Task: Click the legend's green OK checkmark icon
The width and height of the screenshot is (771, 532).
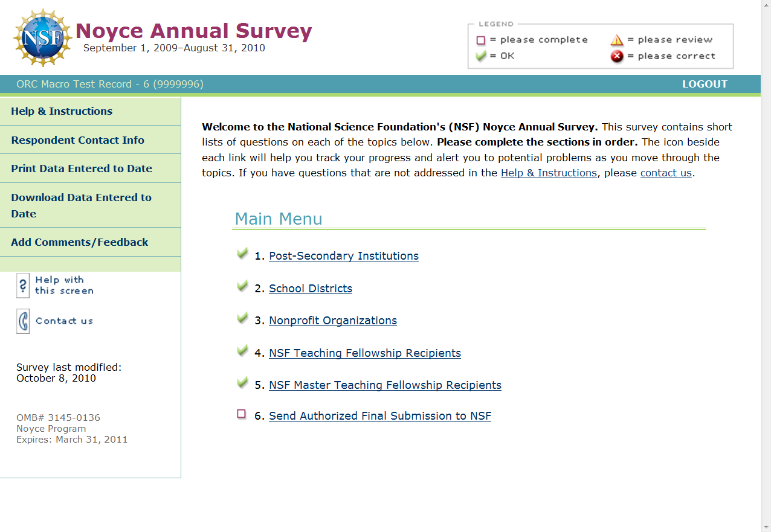Action: (481, 56)
